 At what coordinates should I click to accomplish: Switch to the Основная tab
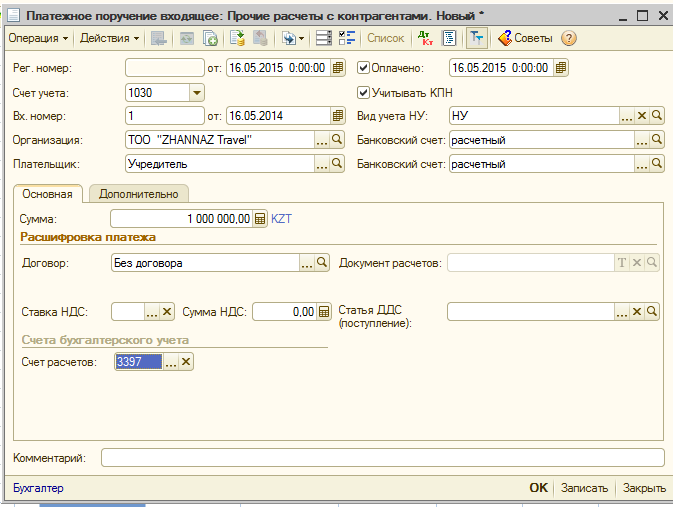click(48, 194)
